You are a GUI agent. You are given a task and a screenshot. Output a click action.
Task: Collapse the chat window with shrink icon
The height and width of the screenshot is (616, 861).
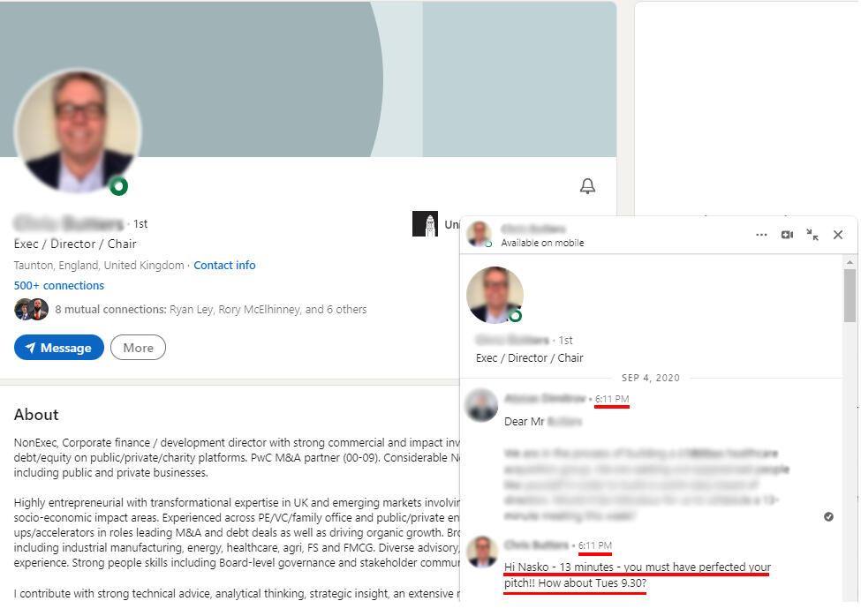[812, 235]
